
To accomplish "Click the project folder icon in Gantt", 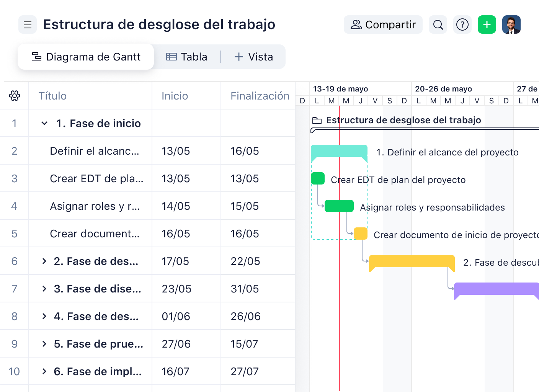I will click(317, 121).
